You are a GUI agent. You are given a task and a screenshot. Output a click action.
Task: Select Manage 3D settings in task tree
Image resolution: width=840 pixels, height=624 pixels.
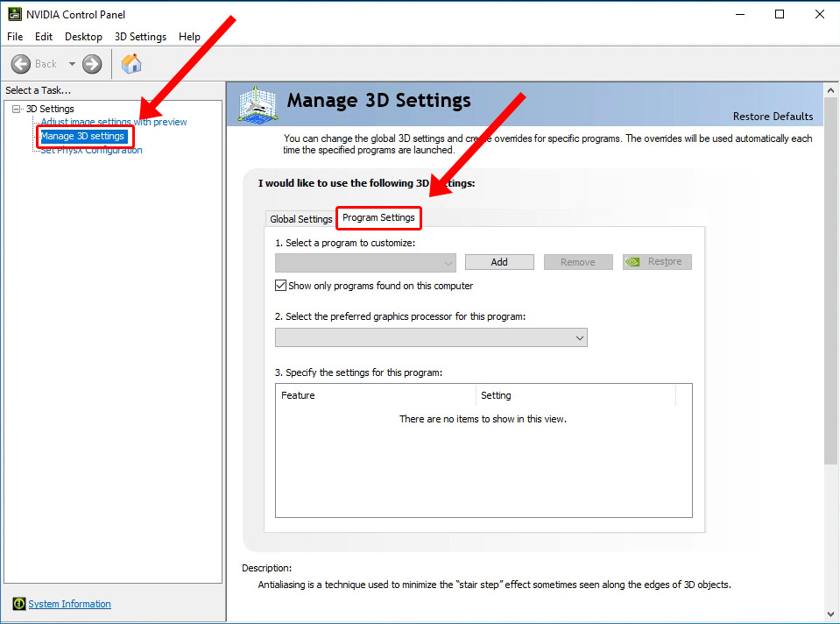83,136
